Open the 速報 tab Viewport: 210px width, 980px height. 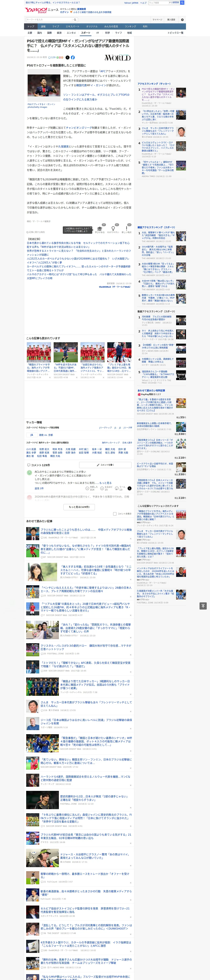43,27
